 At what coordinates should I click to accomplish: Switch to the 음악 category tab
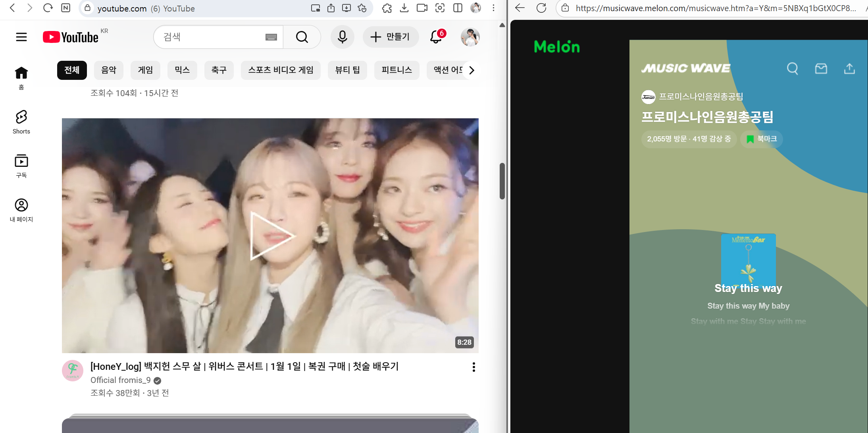(109, 70)
